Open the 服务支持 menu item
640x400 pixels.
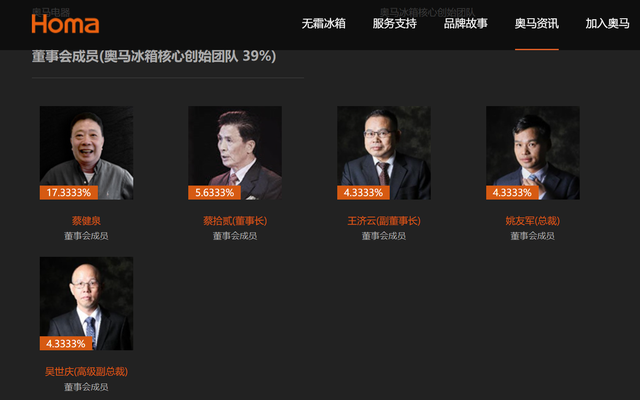395,24
